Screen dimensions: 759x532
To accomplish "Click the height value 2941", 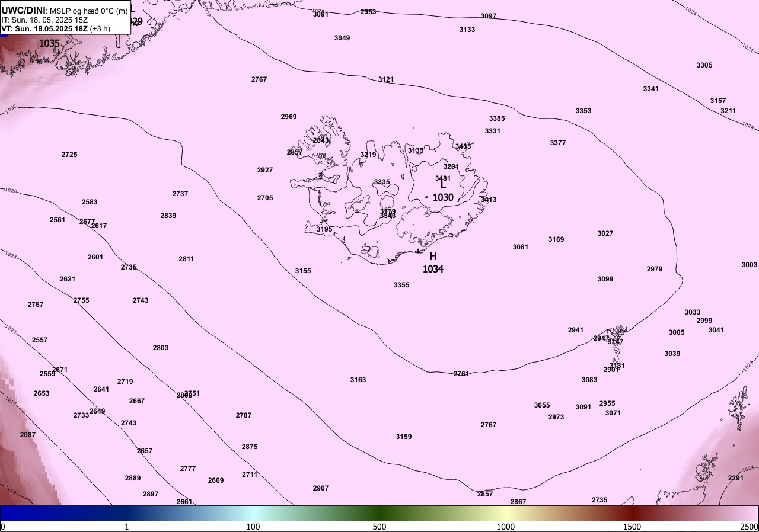I will coord(576,330).
